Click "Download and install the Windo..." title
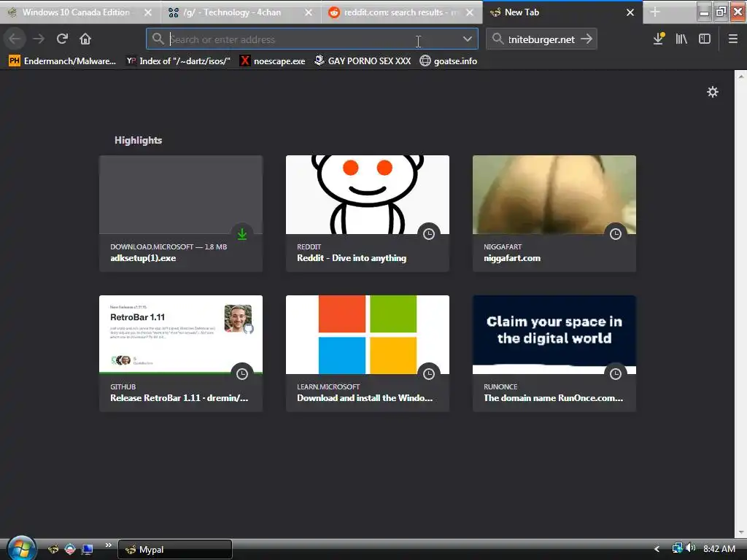The width and height of the screenshot is (747, 560). click(365, 397)
